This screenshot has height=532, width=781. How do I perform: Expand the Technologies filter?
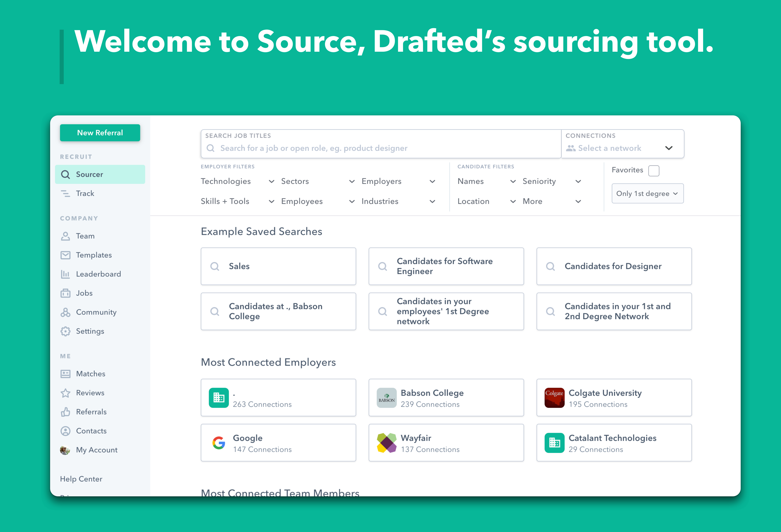click(x=238, y=181)
